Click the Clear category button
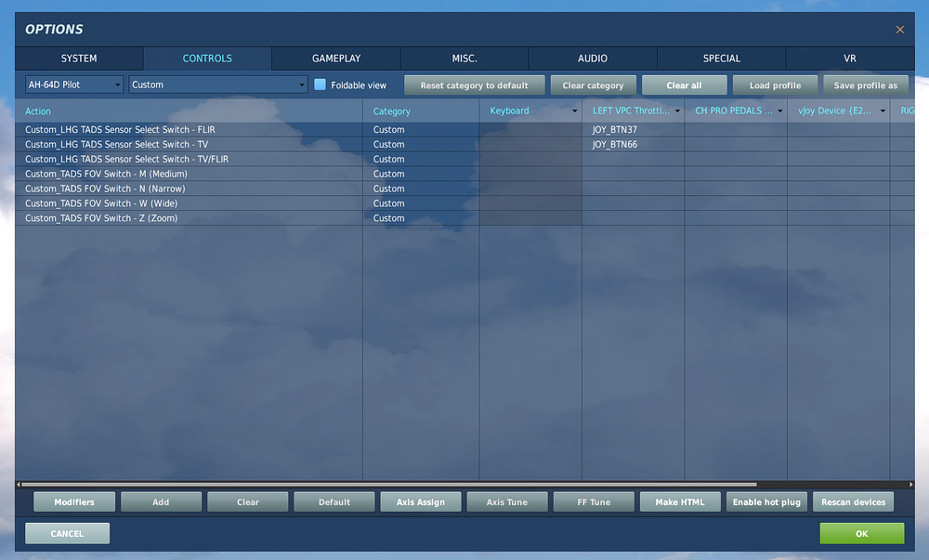929x560 pixels. [593, 85]
